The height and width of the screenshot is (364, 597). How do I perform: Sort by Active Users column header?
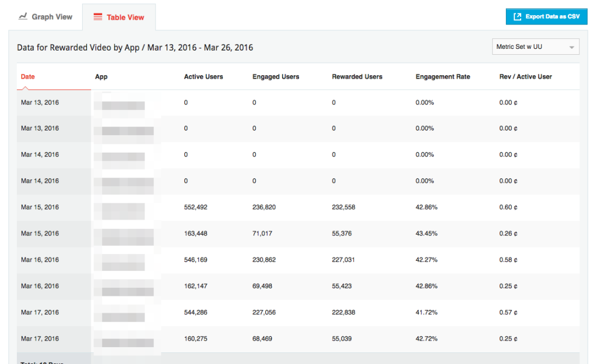pos(203,77)
